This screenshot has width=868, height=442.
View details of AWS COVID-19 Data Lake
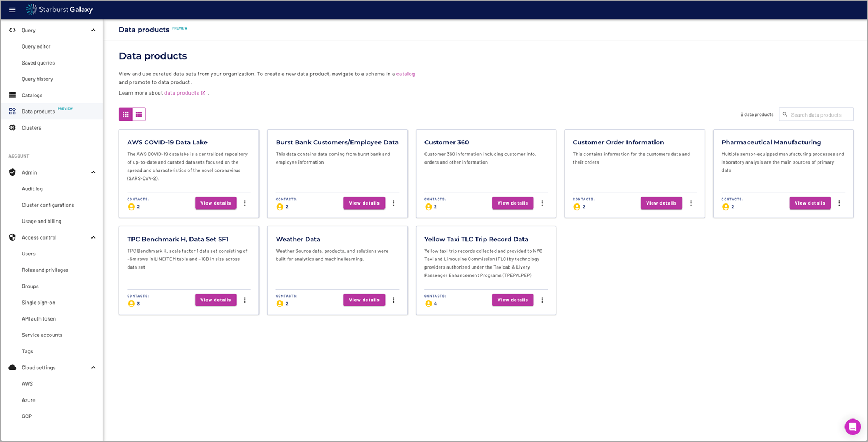[216, 203]
